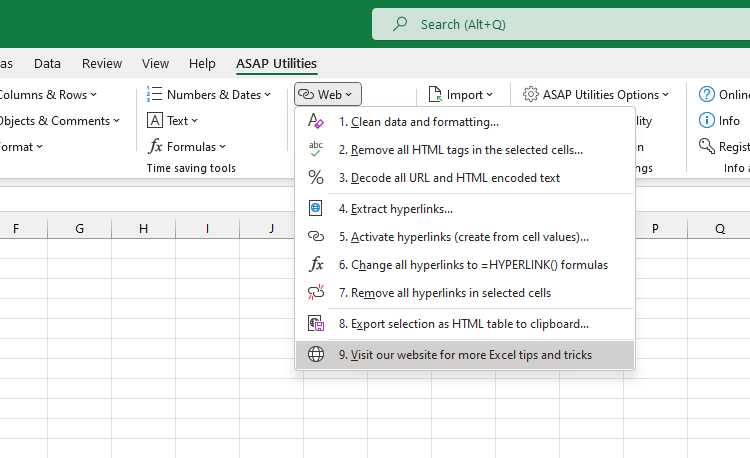Click the question mark Online help icon

pos(706,94)
